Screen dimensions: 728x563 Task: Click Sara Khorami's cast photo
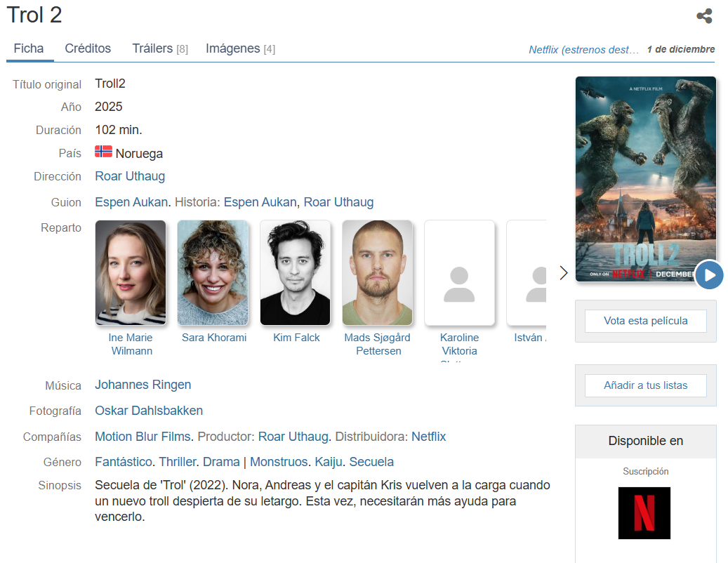[213, 272]
